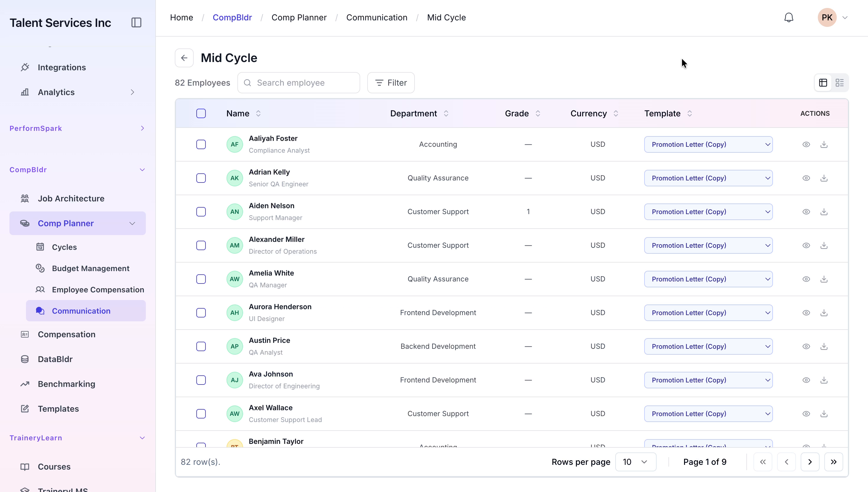Select all employees with header checkbox
This screenshot has height=492, width=868.
pyautogui.click(x=201, y=113)
